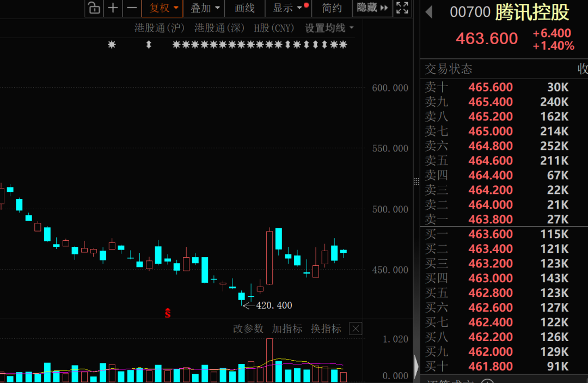Click 加指标 to add indicator
The width and height of the screenshot is (588, 383).
tap(287, 329)
